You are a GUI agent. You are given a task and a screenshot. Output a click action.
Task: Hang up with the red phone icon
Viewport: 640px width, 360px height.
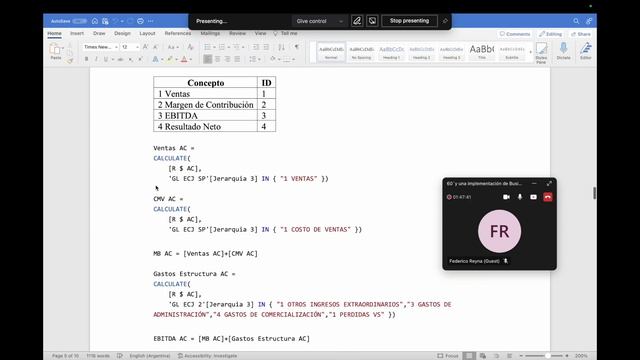pyautogui.click(x=548, y=197)
